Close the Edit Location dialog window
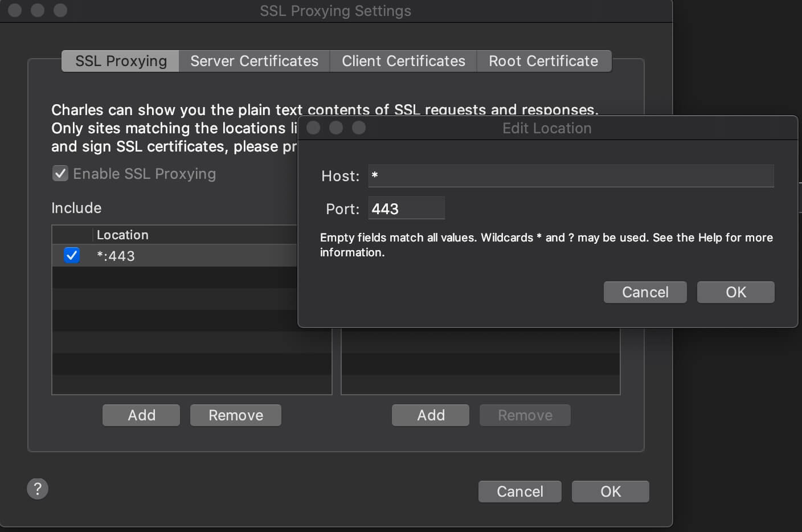This screenshot has width=802, height=532. pos(313,128)
